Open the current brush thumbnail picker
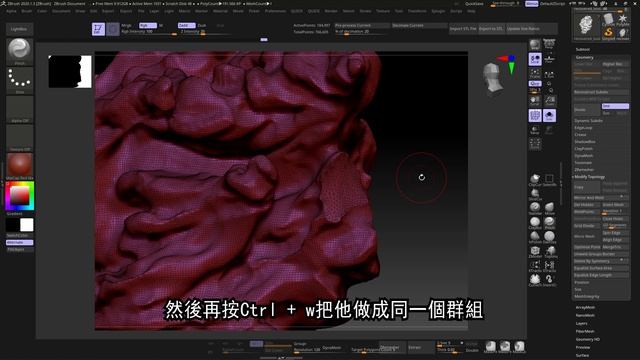Viewport: 640px width, 360px height. tap(20, 51)
